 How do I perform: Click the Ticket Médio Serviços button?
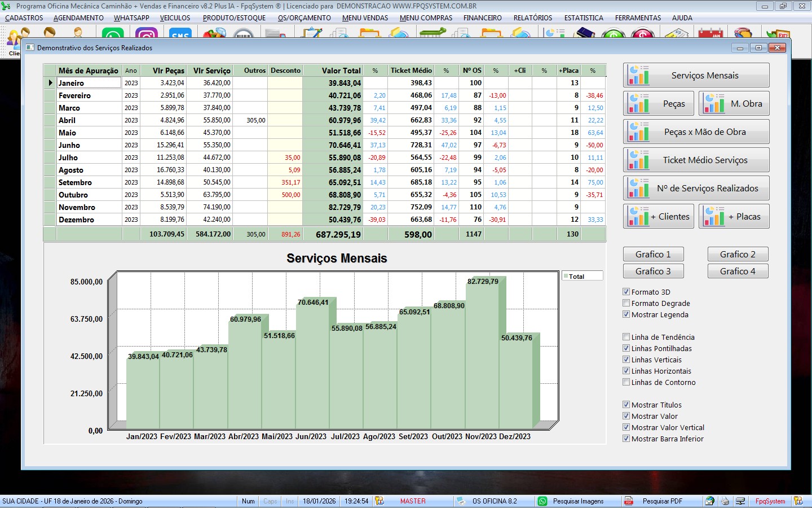[696, 160]
